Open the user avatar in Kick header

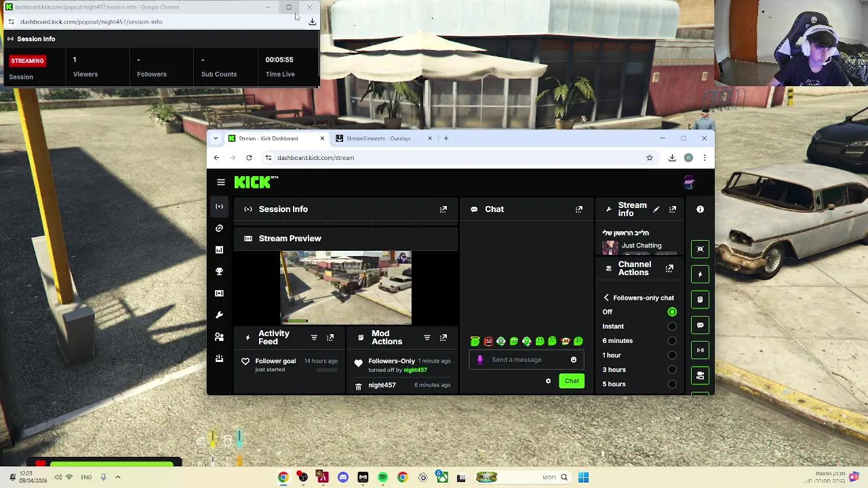click(x=689, y=182)
